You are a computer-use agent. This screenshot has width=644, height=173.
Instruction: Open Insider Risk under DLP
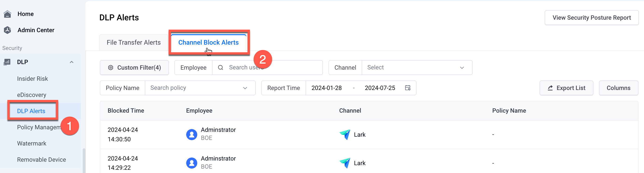point(33,79)
